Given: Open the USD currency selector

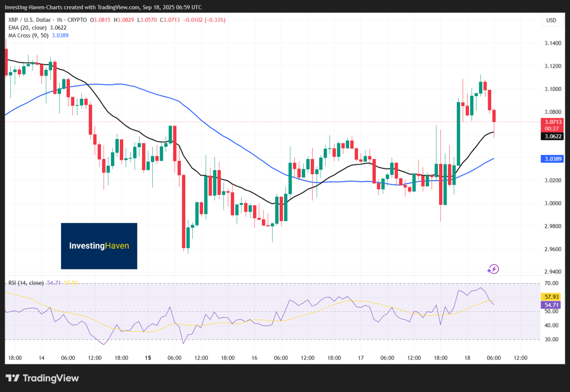Looking at the screenshot, I should click(551, 20).
